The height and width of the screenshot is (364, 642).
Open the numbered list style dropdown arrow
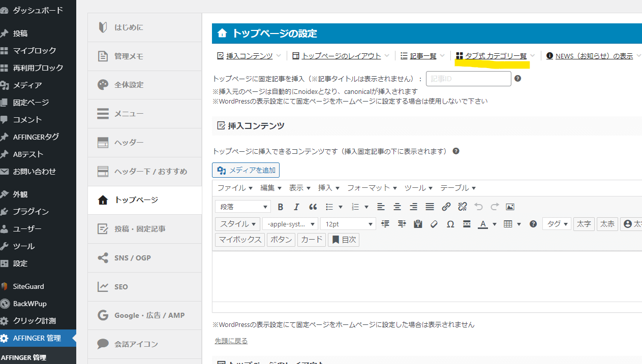coord(367,207)
